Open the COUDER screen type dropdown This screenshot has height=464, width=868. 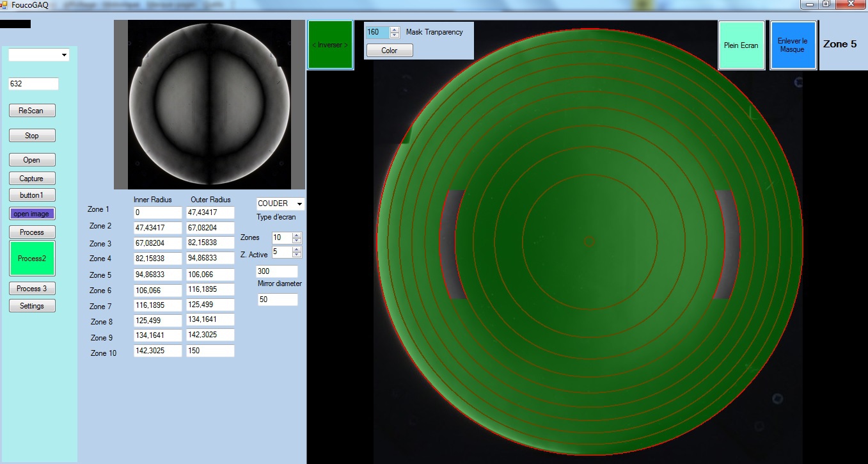(x=280, y=204)
